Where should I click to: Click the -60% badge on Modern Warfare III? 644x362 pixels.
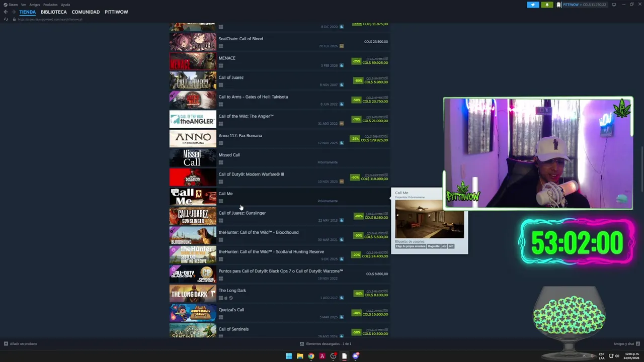(355, 177)
